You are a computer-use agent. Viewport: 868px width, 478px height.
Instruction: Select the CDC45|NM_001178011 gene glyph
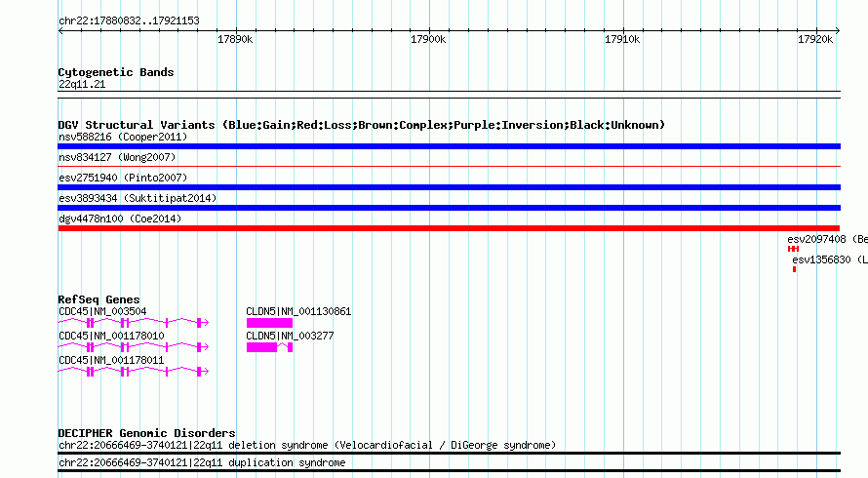click(134, 371)
